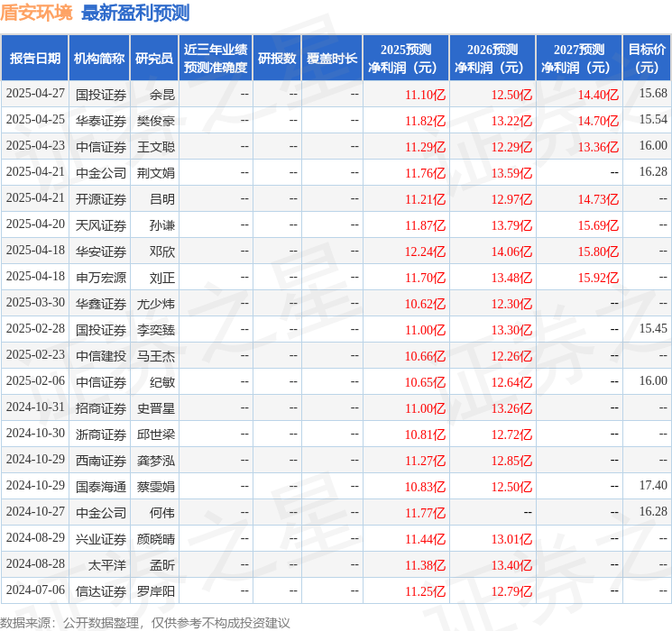Click institution 开源证券

coord(101,199)
